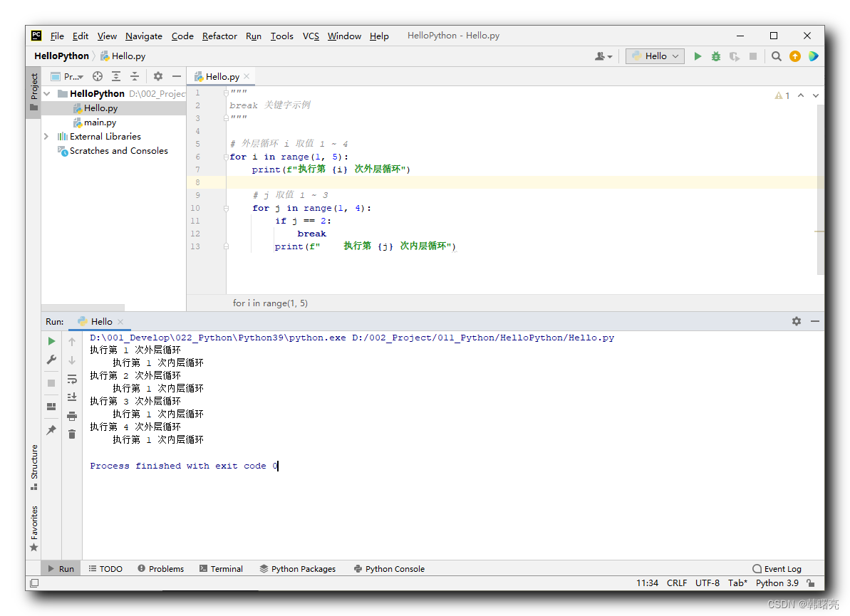
Task: Click the Run panel stop square
Action: click(51, 383)
